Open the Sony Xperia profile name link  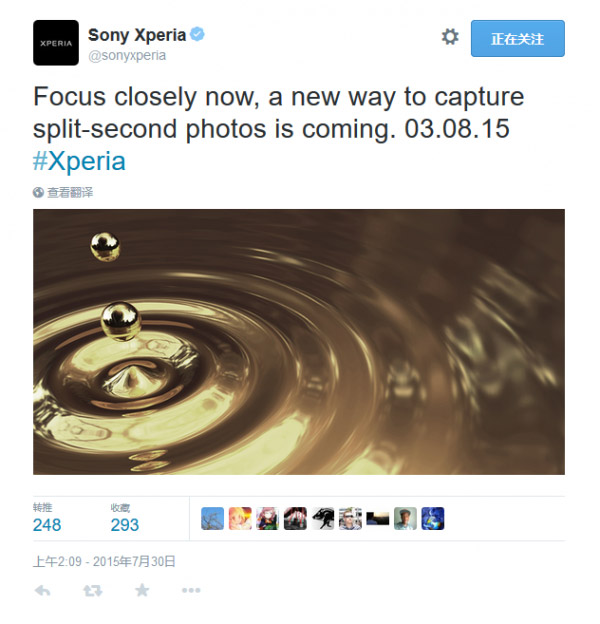[137, 34]
